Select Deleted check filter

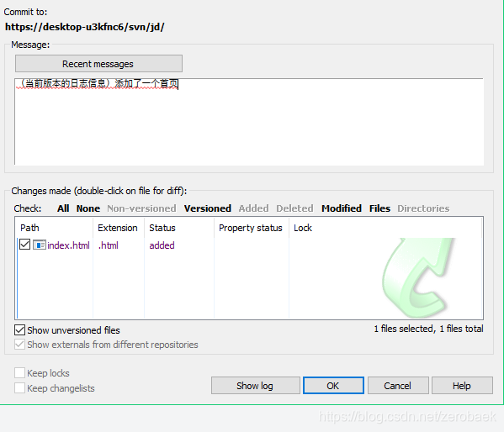coord(294,208)
